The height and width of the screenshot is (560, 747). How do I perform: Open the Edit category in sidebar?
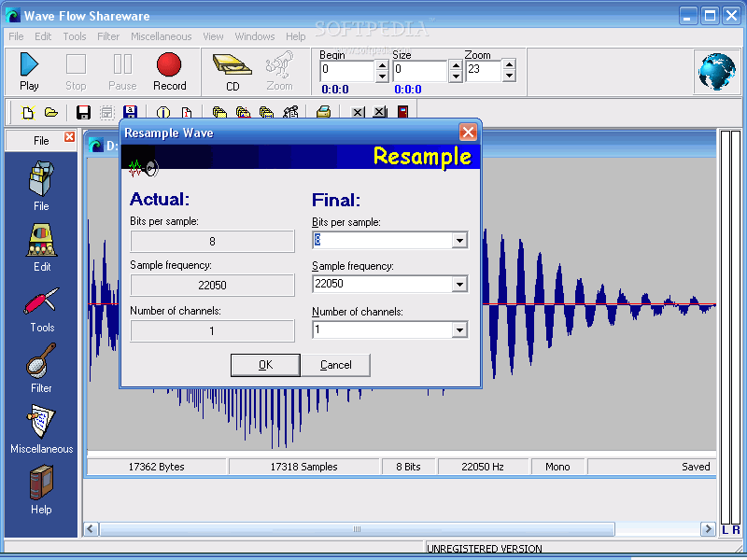(x=41, y=247)
